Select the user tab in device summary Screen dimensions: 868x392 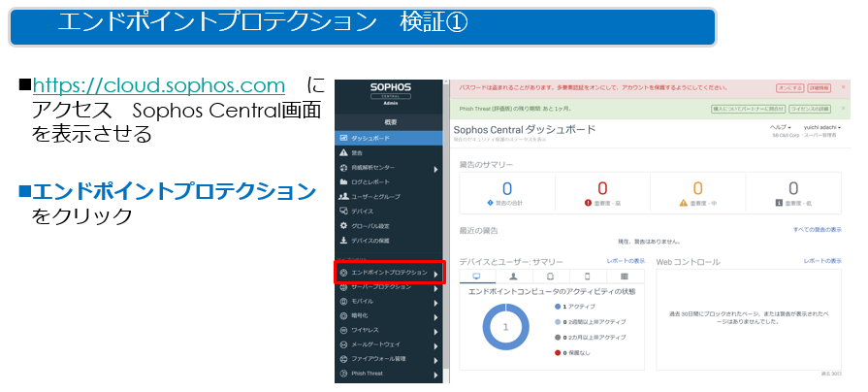[x=514, y=277]
